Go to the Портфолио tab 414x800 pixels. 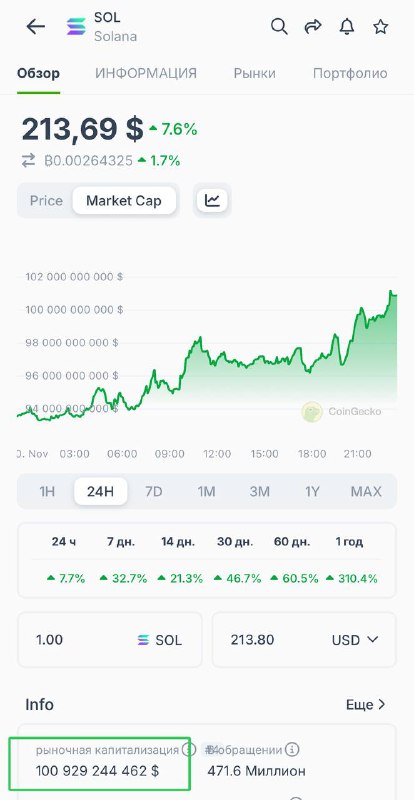pos(350,73)
